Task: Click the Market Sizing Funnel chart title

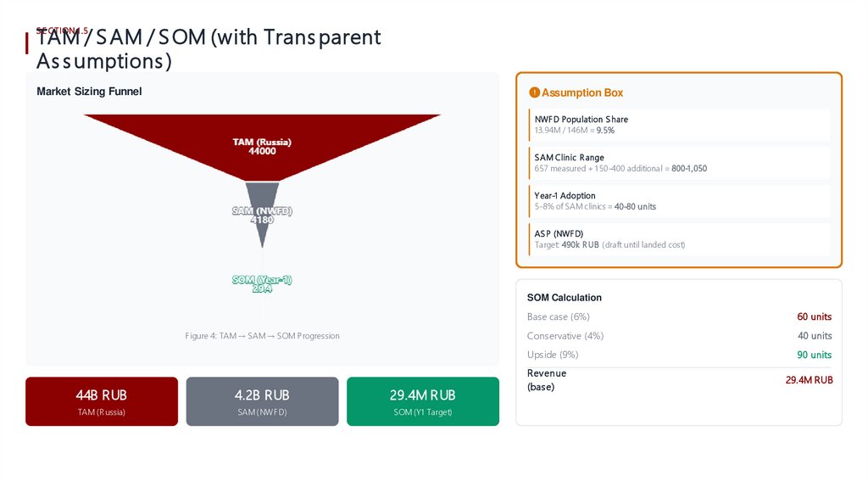Action: click(x=89, y=92)
